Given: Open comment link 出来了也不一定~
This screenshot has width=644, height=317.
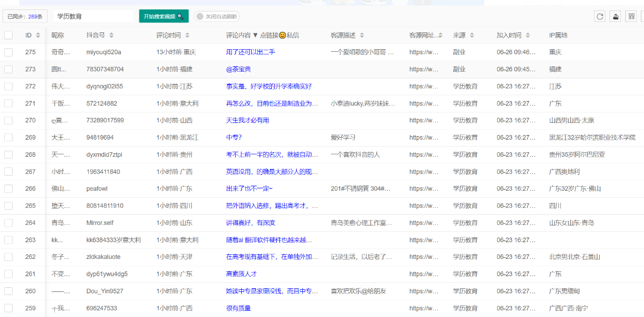Looking at the screenshot, I should (250, 188).
